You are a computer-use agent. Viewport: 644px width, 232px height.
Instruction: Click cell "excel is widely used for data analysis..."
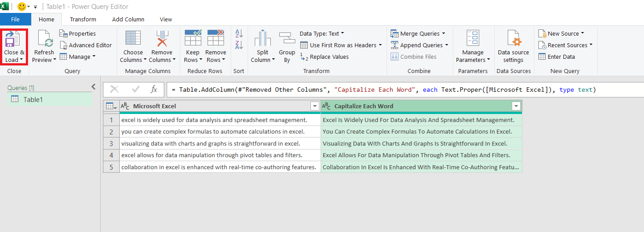(x=220, y=120)
